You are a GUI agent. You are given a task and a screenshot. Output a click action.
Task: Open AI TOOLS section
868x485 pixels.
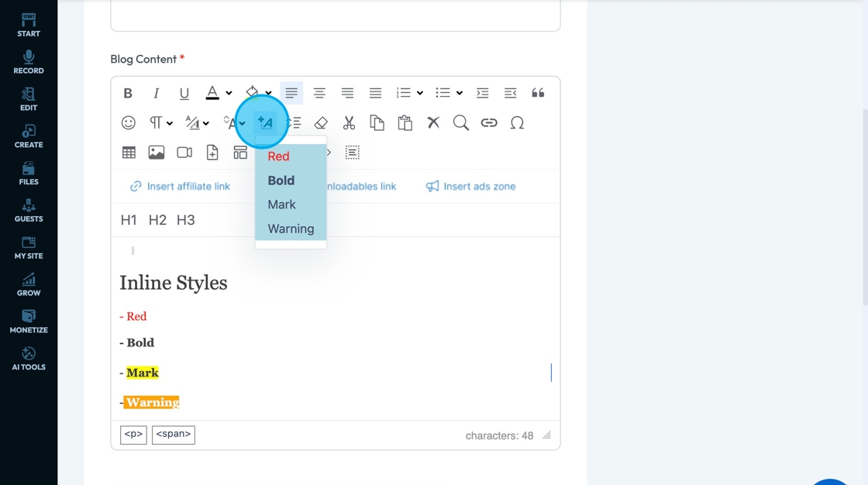click(29, 359)
